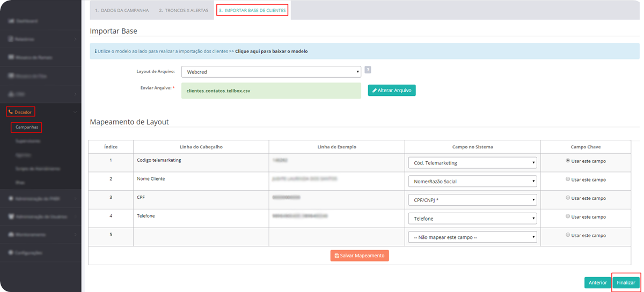Mark Telefone row as key field
644x292 pixels.
(x=568, y=216)
